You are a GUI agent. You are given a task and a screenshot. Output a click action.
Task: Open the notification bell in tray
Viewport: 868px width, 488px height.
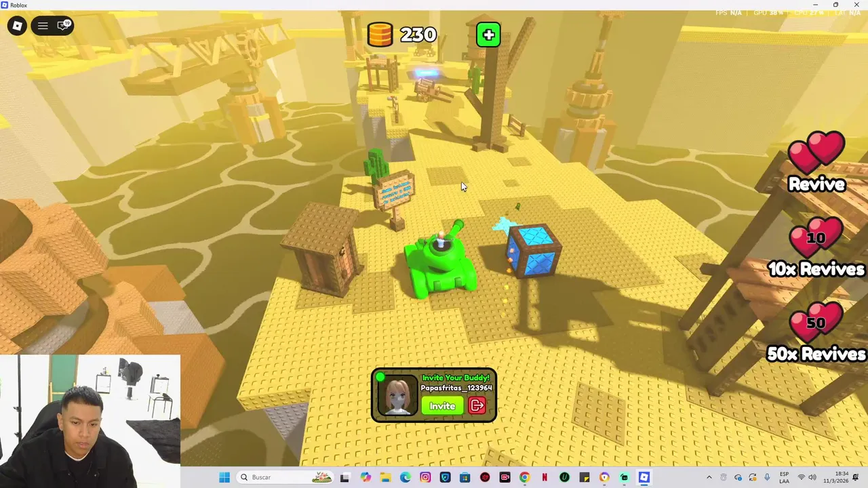pyautogui.click(x=856, y=477)
